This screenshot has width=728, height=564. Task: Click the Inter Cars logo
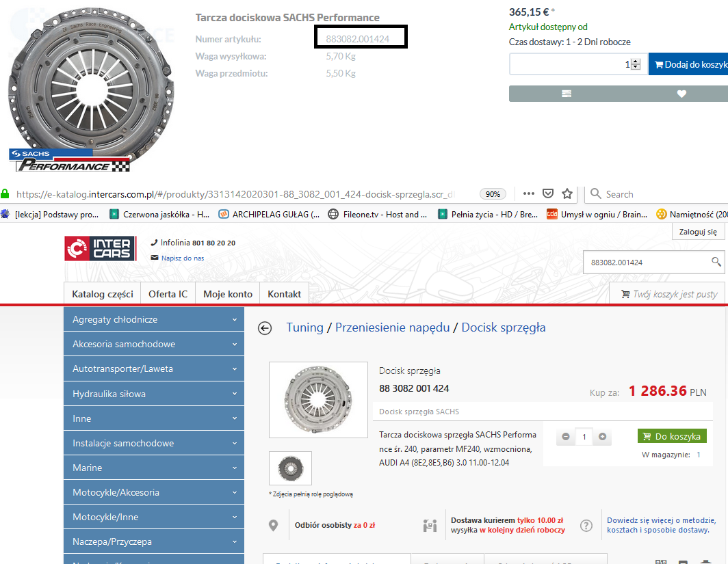(x=100, y=248)
